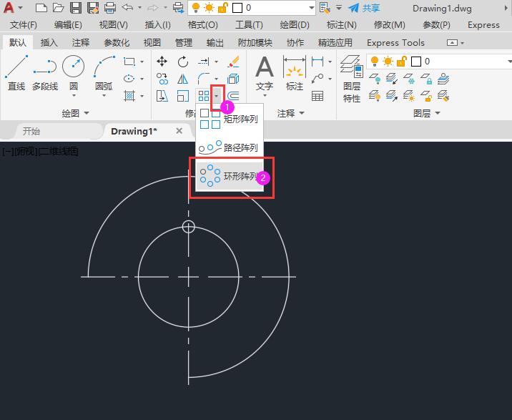Open the File (文件) menu
512x420 pixels.
[23, 25]
